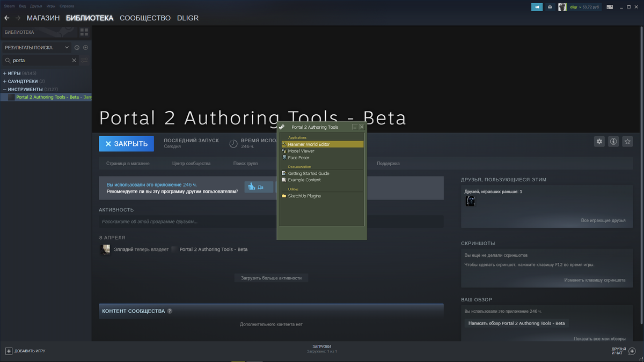Minimize the Portal 2 Authoring Tools dialog
The image size is (644, 362).
tap(355, 127)
